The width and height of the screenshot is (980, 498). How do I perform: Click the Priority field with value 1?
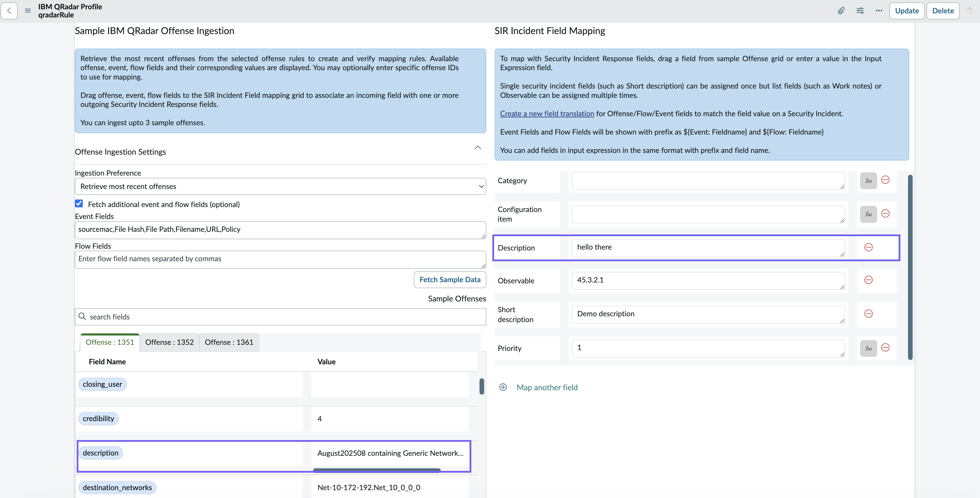(708, 348)
